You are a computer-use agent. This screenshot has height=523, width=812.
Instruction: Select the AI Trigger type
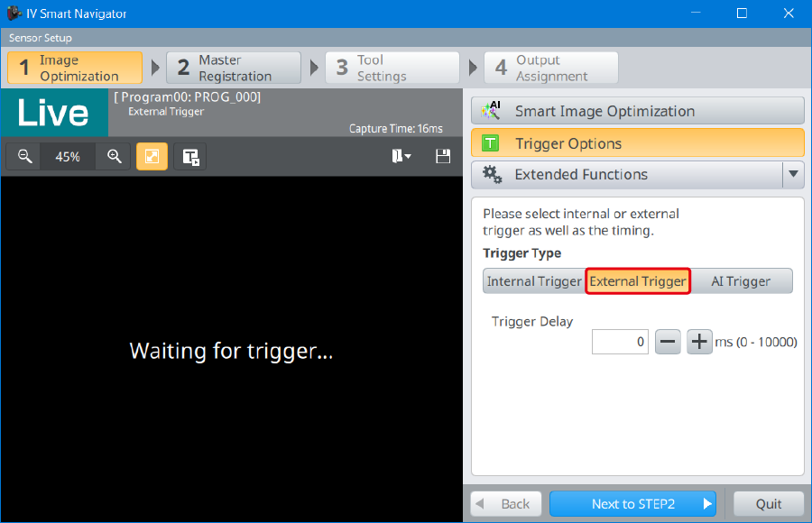pyautogui.click(x=741, y=281)
